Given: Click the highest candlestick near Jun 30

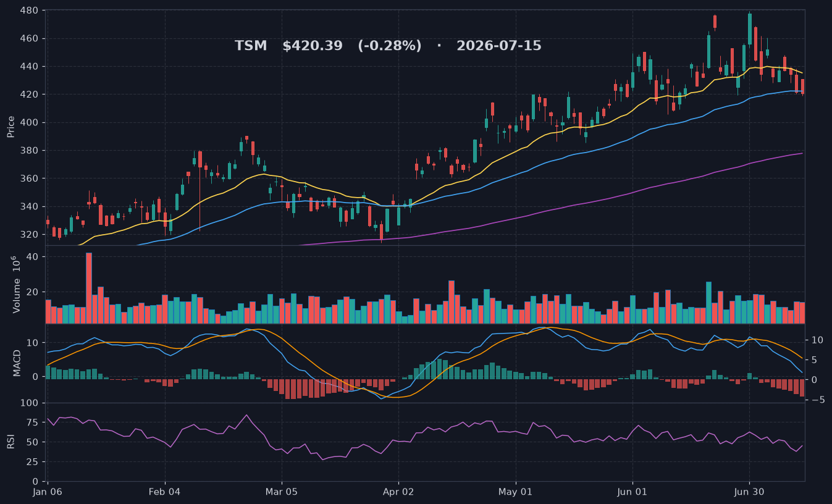Looking at the screenshot, I should 750,30.
